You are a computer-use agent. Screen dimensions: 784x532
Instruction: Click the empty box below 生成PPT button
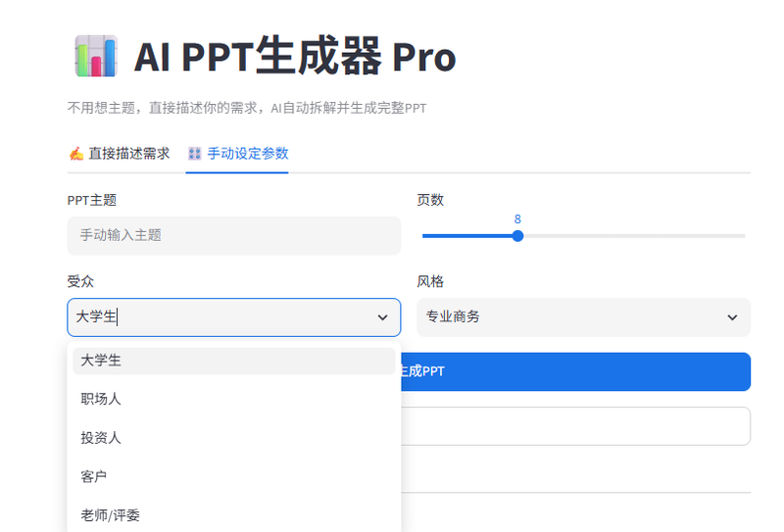click(x=575, y=426)
